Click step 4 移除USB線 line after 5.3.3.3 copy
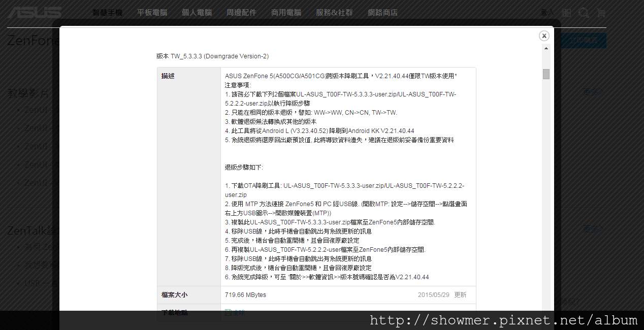The height and width of the screenshot is (330, 644). coord(298,232)
